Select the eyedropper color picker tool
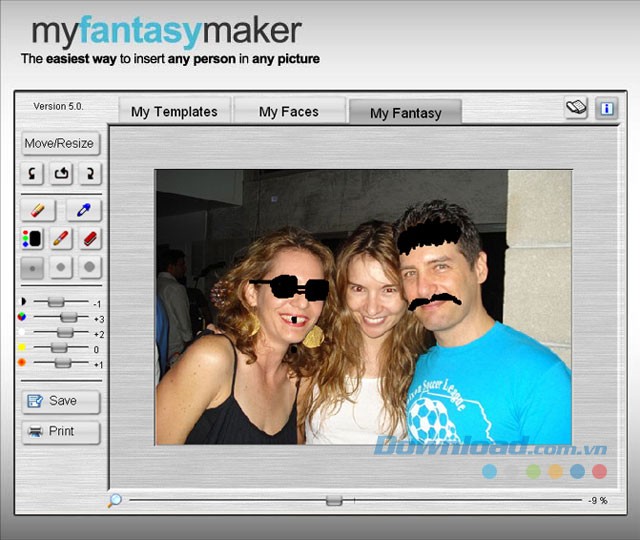640x540 pixels. pos(83,210)
